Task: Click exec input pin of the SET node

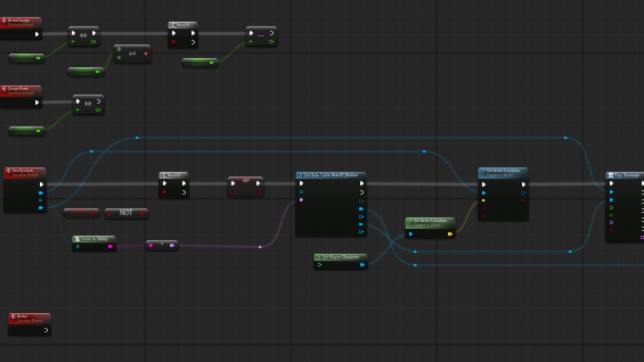Action: [233, 184]
